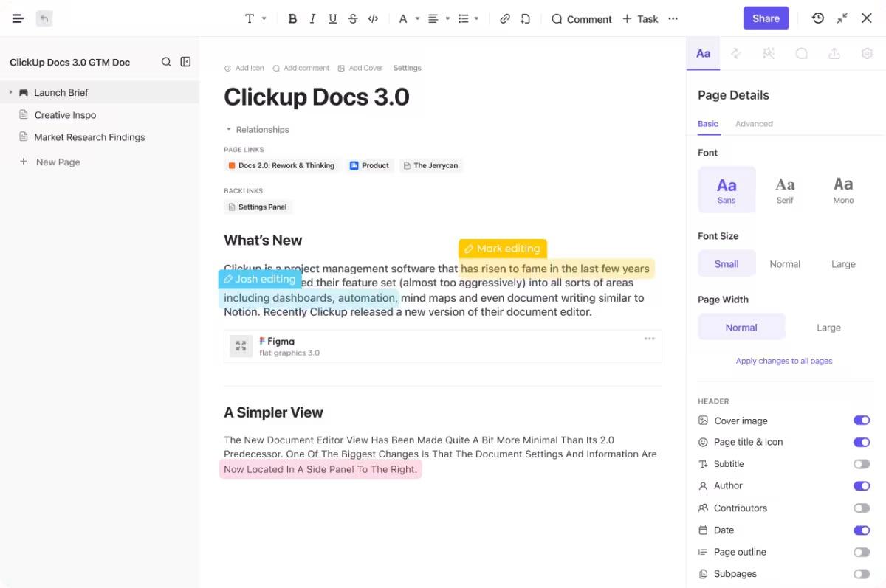Click Apply changes to all pages
The width and height of the screenshot is (886, 588).
coord(784,361)
